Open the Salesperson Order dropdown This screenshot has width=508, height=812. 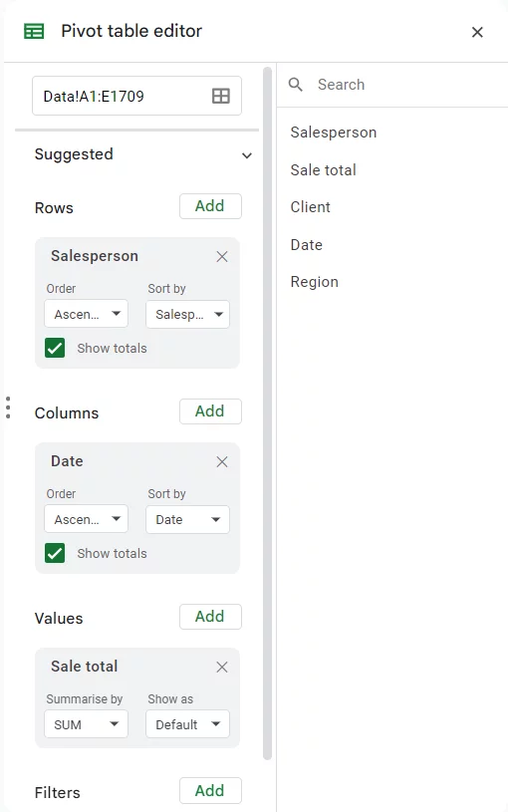pos(86,314)
